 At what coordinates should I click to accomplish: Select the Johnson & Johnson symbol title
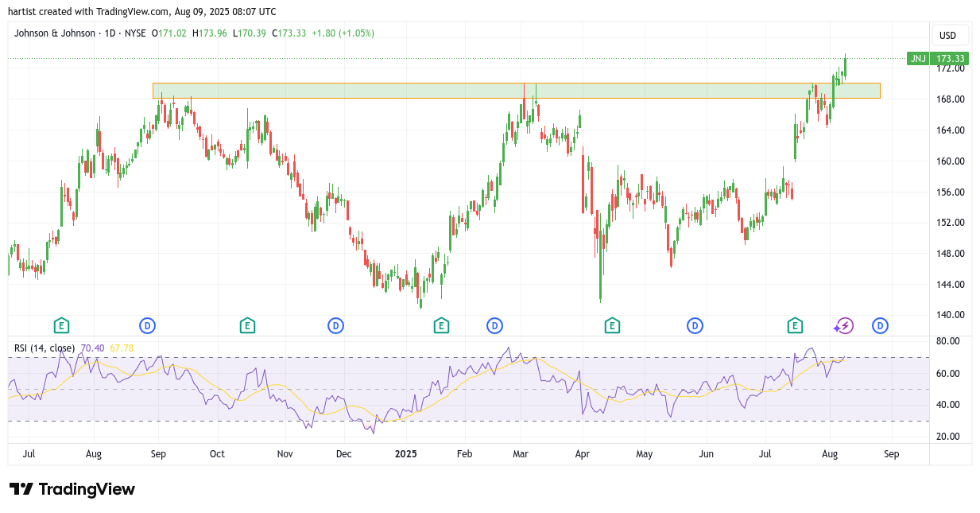(55, 33)
